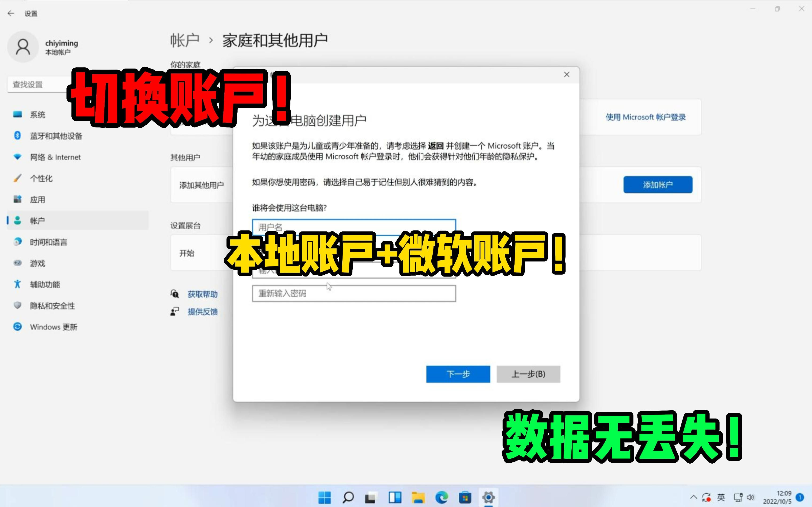Open the Windows Start menu icon

tap(324, 497)
